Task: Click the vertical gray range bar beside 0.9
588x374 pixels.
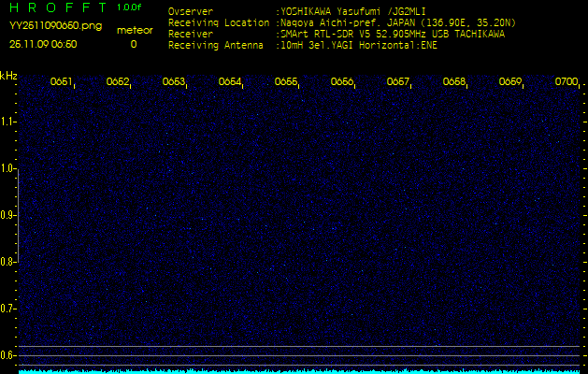Action: [x=19, y=215]
